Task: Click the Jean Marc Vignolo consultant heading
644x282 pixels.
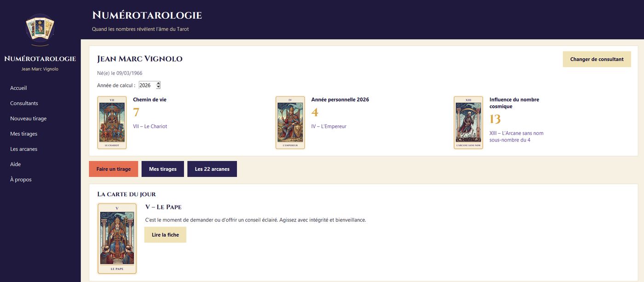Action: click(x=140, y=59)
